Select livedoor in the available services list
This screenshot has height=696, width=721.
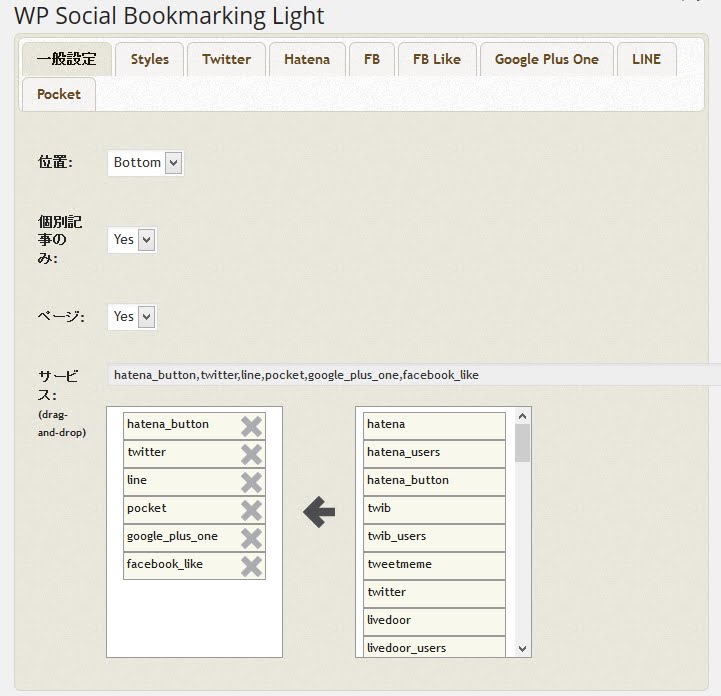[434, 621]
